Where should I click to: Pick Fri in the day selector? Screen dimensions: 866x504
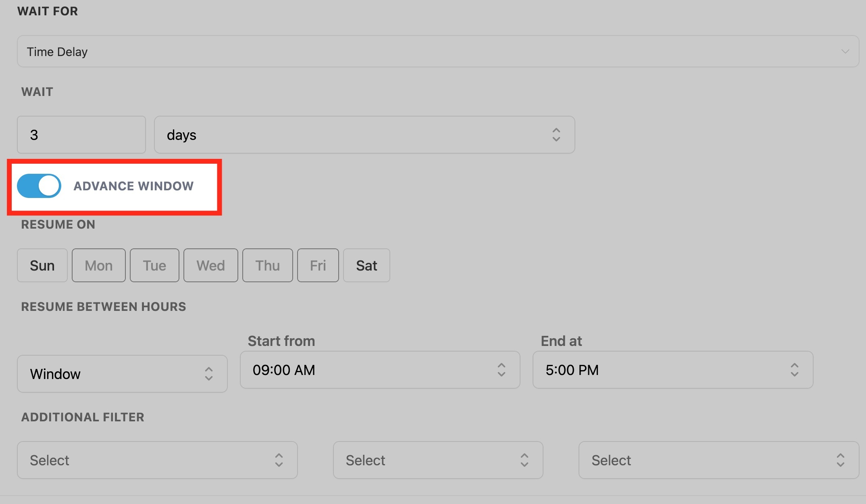[x=318, y=265]
